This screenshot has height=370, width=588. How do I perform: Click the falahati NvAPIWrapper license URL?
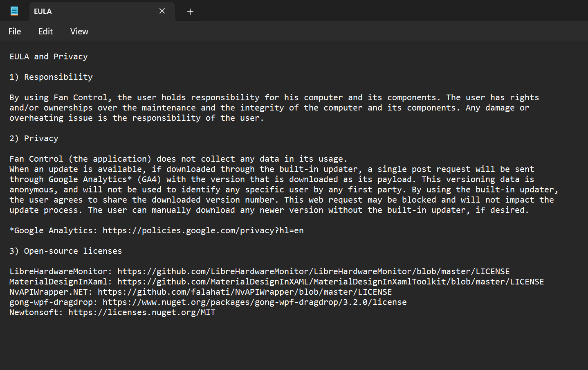[x=245, y=292]
